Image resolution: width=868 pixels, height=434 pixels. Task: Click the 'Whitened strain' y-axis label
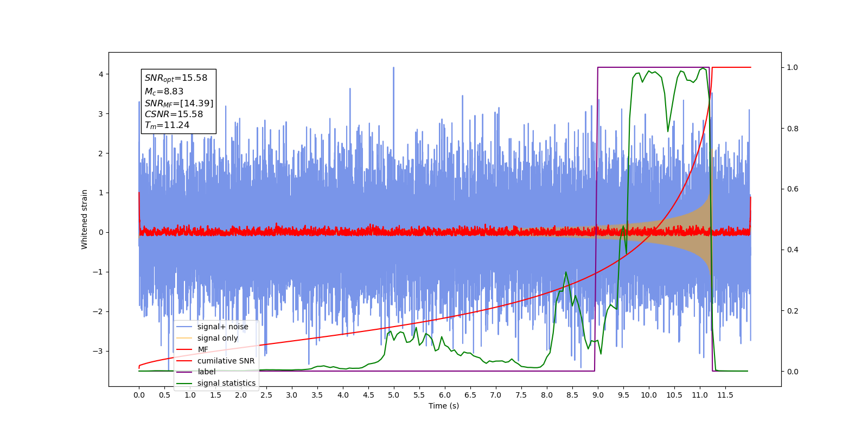[84, 219]
